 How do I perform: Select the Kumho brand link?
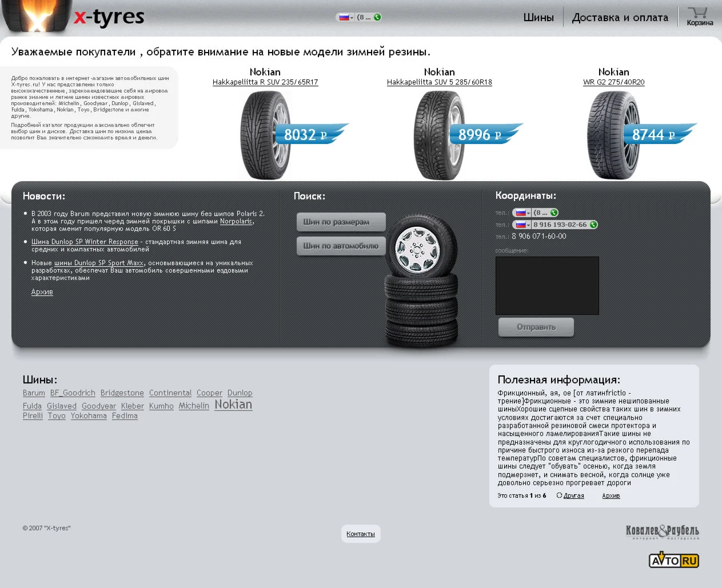pyautogui.click(x=161, y=406)
